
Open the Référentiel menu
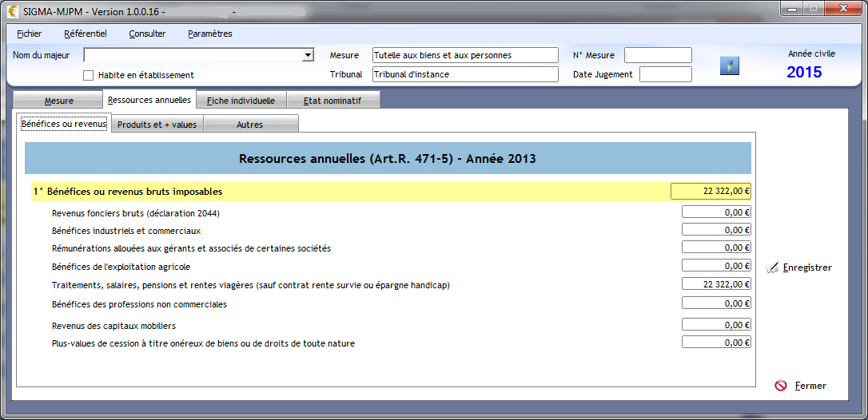coord(85,34)
